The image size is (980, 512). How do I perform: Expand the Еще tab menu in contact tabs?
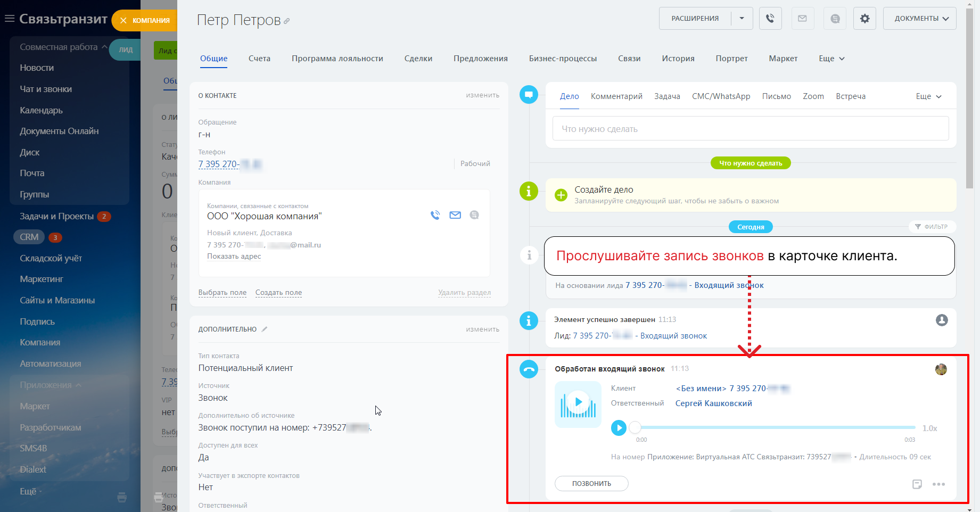click(831, 59)
